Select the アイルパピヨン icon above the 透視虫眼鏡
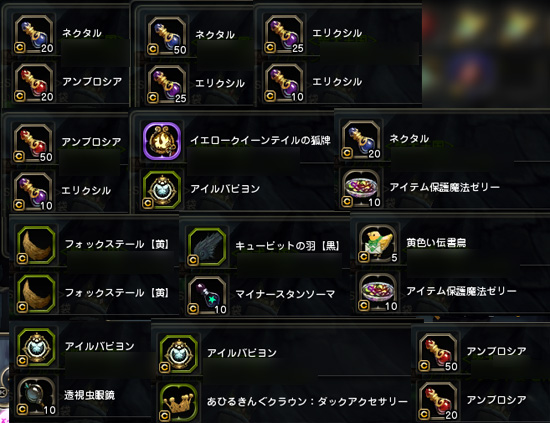The height and width of the screenshot is (423, 550). point(36,347)
